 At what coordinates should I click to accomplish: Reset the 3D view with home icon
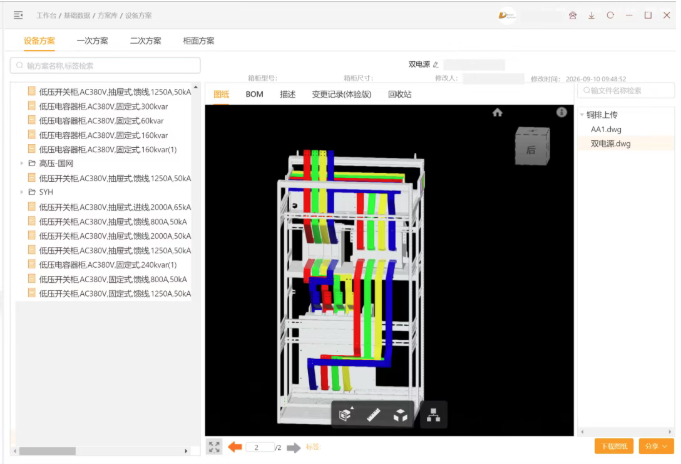[x=497, y=113]
